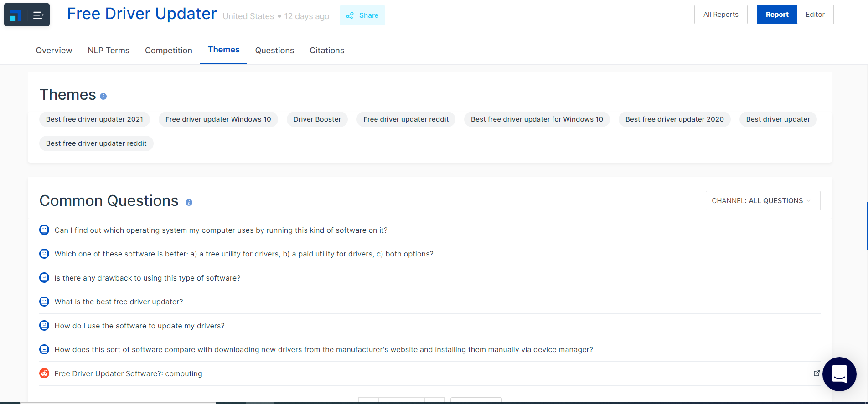The height and width of the screenshot is (404, 868).
Task: Click the icon beside 'How do I use the software' question
Action: (44, 326)
